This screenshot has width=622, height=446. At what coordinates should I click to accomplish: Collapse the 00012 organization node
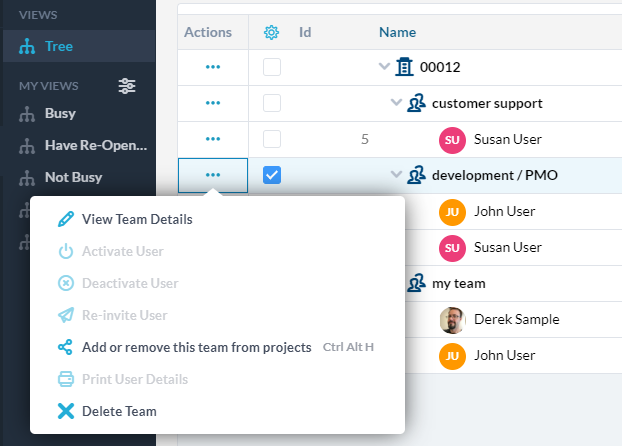pos(385,67)
